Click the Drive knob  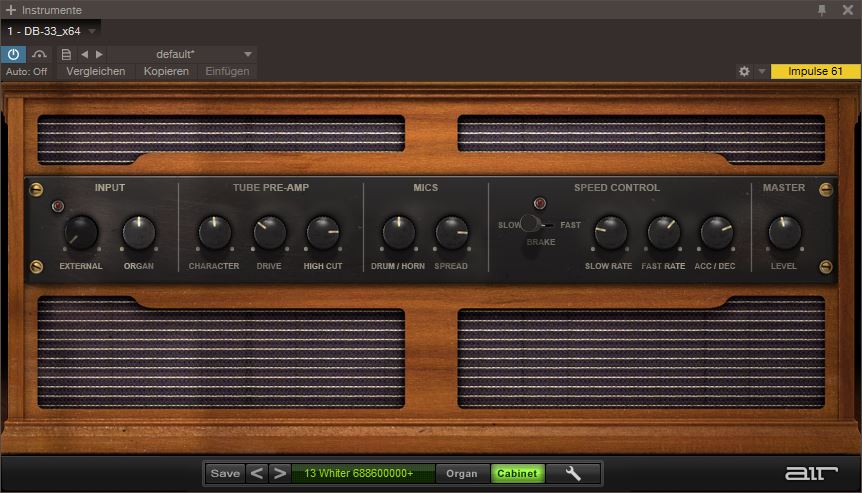(269, 232)
